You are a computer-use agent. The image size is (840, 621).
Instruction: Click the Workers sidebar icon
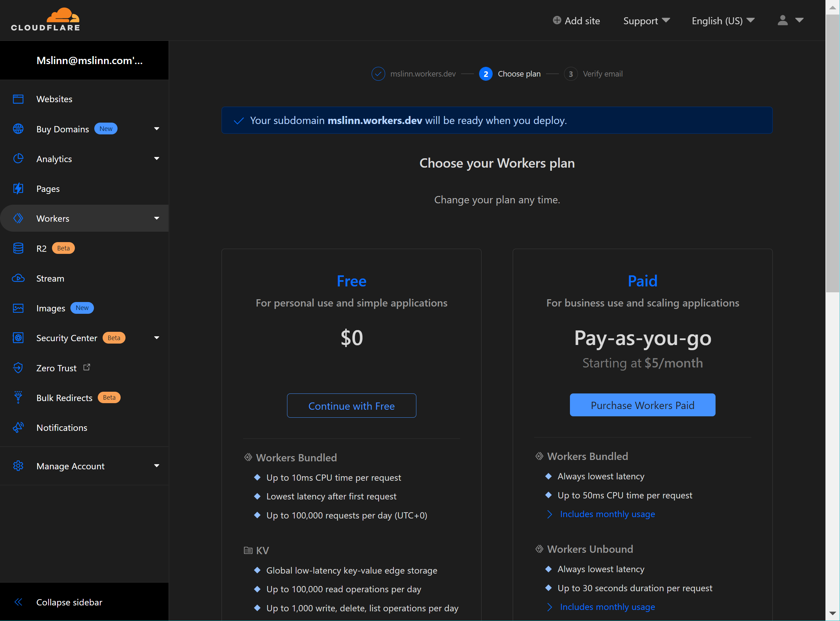pos(18,218)
